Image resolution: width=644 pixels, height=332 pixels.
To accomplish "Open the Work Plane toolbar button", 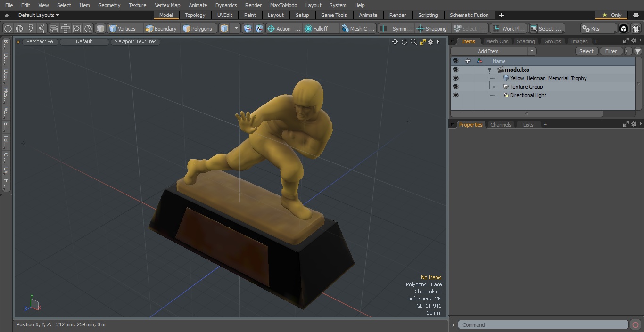I will coord(508,29).
